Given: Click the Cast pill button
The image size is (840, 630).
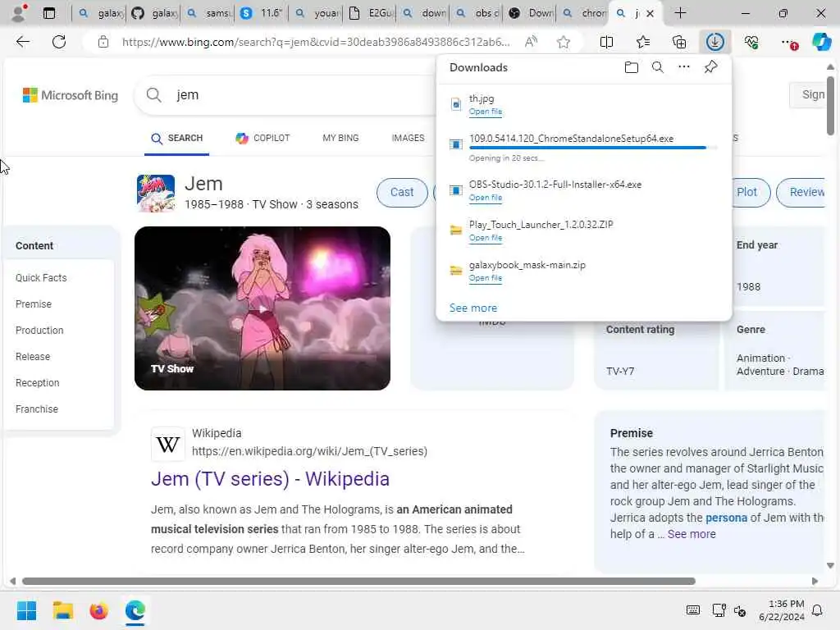Looking at the screenshot, I should point(402,192).
